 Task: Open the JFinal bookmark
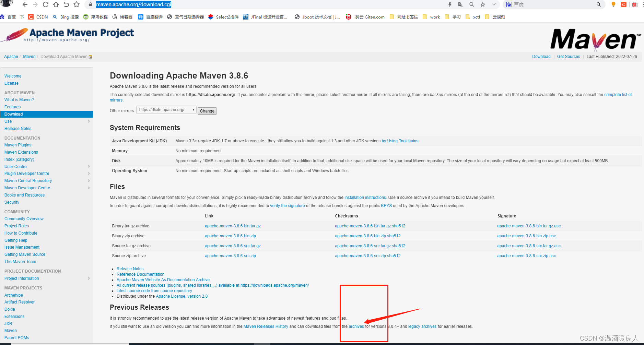265,17
